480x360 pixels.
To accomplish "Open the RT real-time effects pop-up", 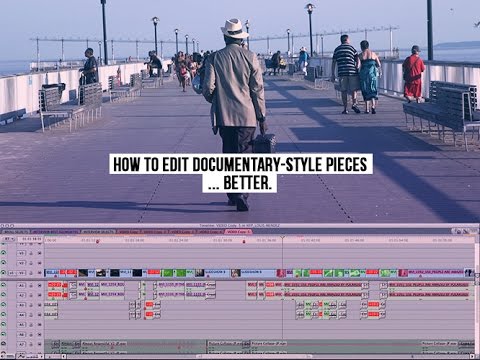I will click(x=8, y=239).
